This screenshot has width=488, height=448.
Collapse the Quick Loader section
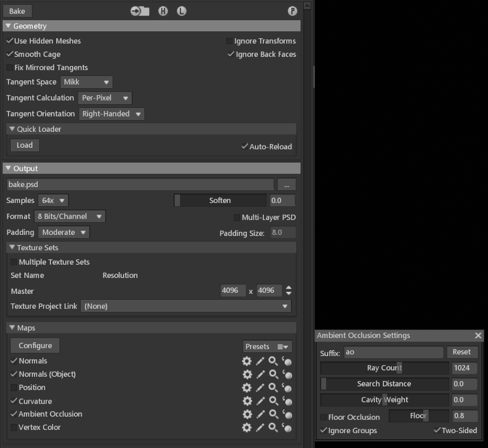[x=12, y=129]
